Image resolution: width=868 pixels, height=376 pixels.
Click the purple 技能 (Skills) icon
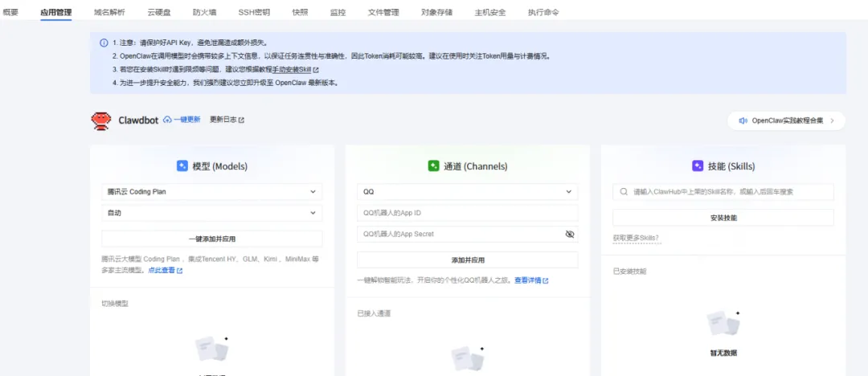[698, 166]
